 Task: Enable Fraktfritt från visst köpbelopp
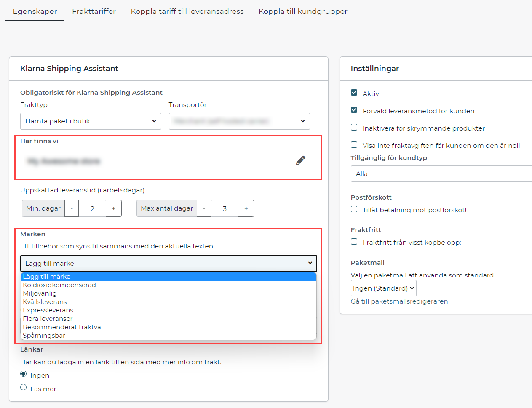354,242
